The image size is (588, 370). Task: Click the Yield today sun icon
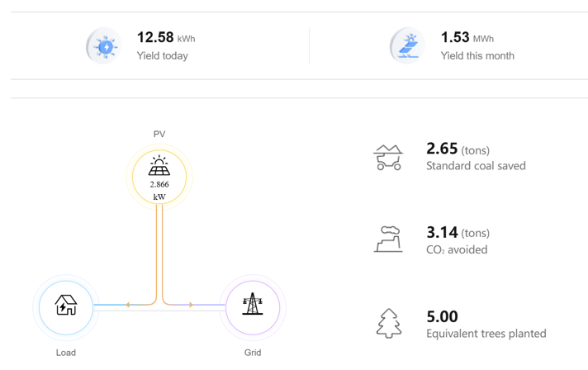click(x=104, y=46)
